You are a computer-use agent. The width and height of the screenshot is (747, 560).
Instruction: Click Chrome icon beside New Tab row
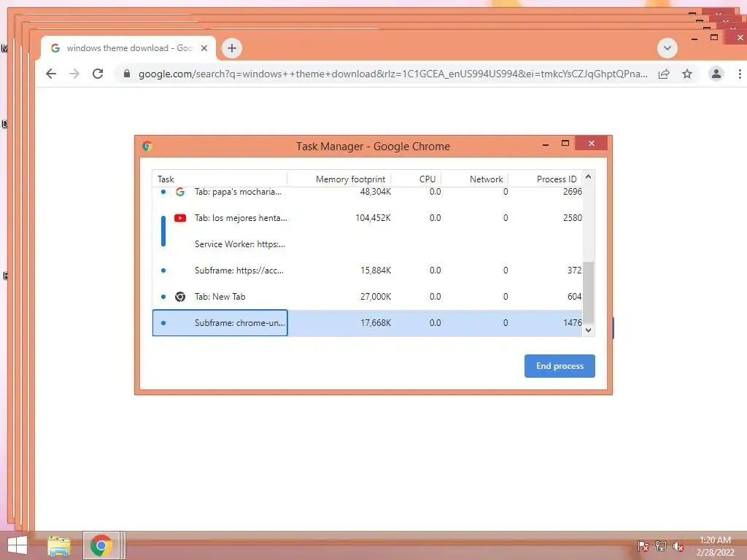click(180, 297)
